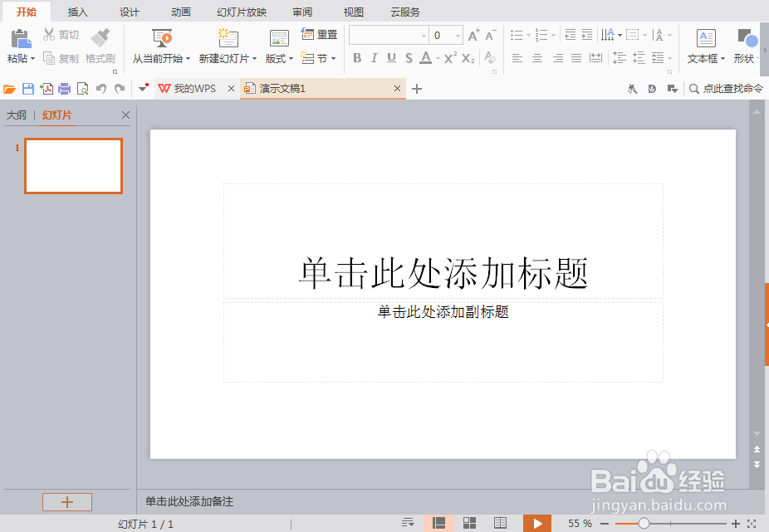Open the font size dropdown
The height and width of the screenshot is (532, 769).
point(458,36)
